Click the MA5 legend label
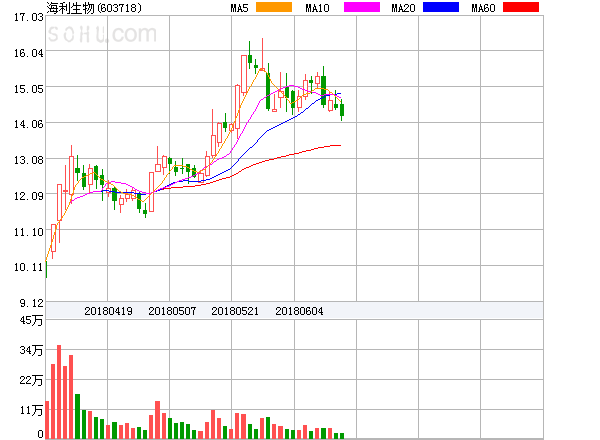600x440 pixels. point(239,8)
